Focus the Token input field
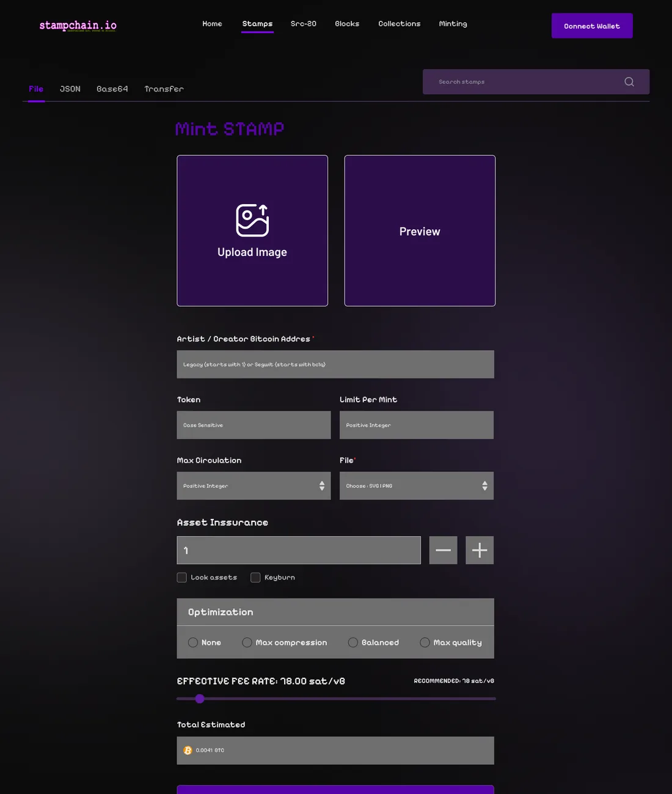This screenshot has width=672, height=794. point(254,425)
